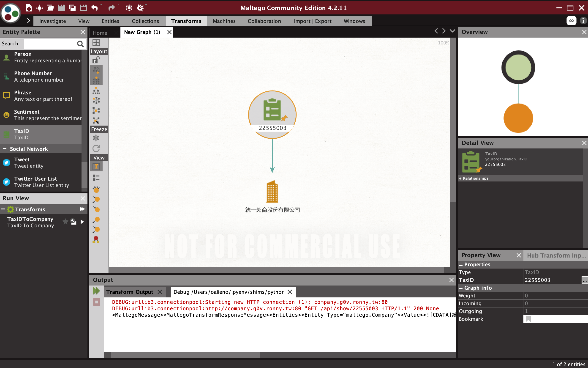Screen dimensions: 588x368
Task: Switch to the Transform Output tab
Action: [130, 292]
